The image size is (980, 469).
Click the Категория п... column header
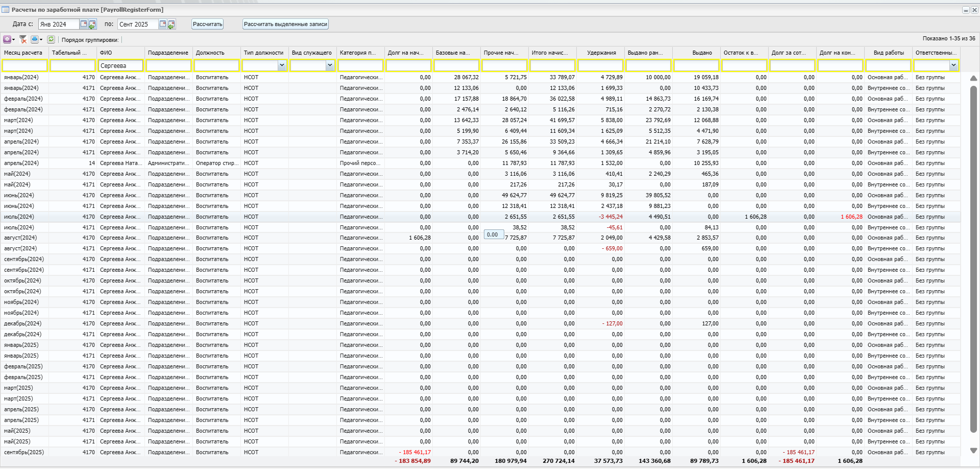tap(360, 53)
